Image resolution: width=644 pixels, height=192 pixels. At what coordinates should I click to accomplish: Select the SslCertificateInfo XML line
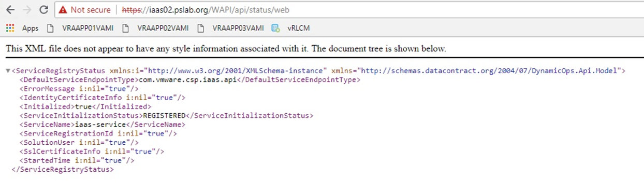point(92,151)
